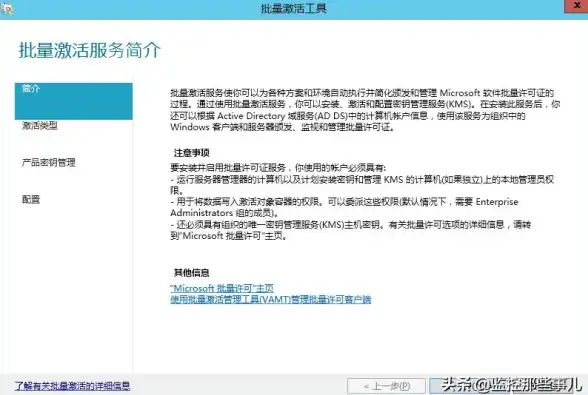588x395 pixels.
Task: Select the 简介 step in the sidebar
Action: (74, 101)
